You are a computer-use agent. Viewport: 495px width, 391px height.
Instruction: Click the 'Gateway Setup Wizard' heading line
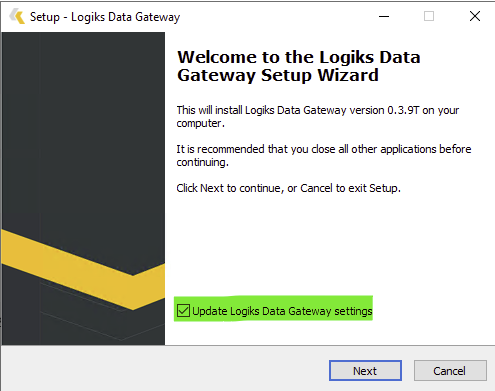tap(278, 75)
